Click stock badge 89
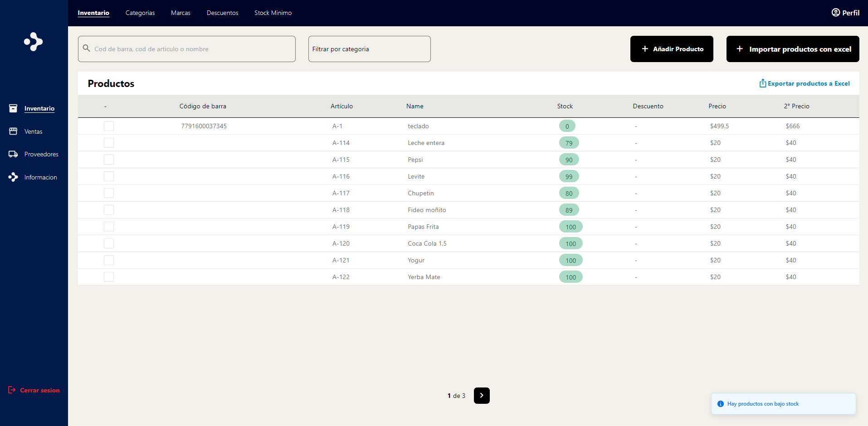This screenshot has height=426, width=868. click(569, 210)
